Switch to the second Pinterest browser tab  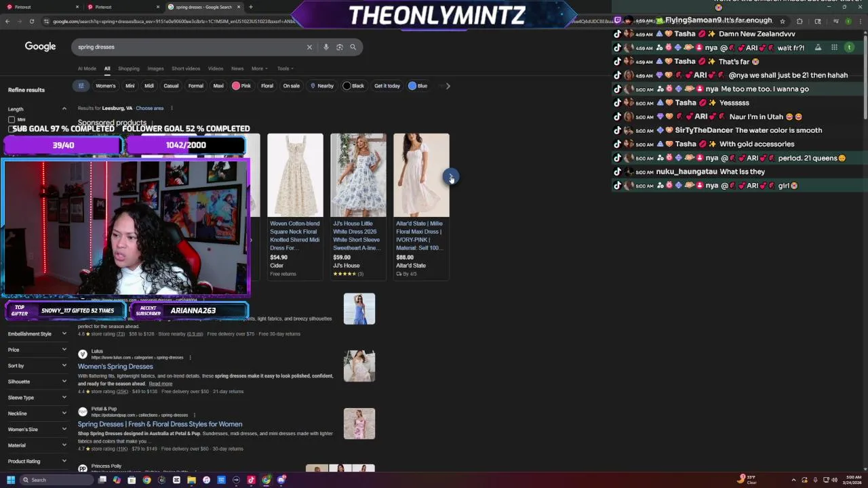click(122, 7)
